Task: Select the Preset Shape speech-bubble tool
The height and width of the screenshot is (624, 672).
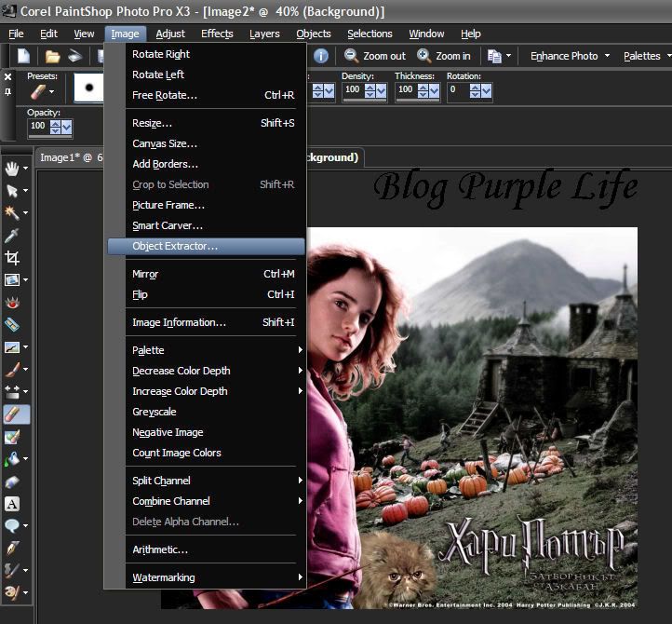Action: pos(11,526)
